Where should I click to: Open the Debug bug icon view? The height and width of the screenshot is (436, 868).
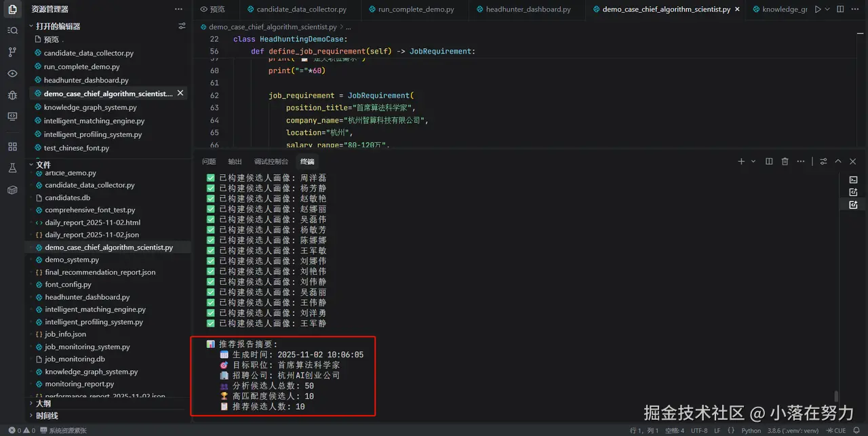click(12, 95)
